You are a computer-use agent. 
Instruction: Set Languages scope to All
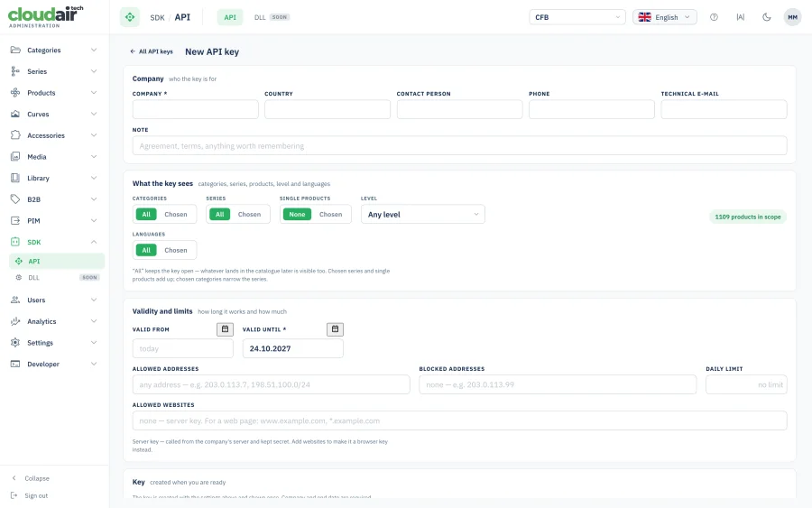click(146, 250)
